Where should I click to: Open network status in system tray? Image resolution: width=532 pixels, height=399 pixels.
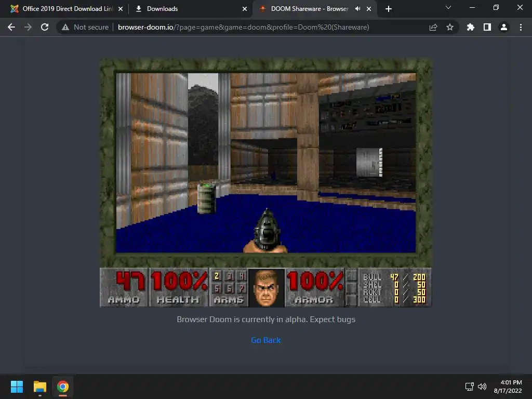tap(469, 387)
